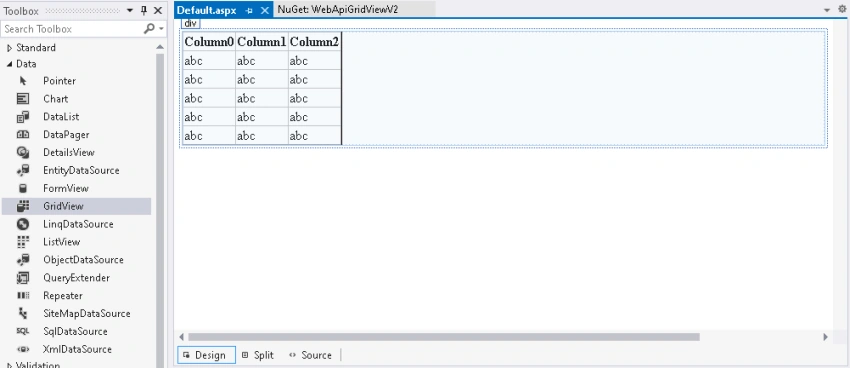Choose the XmlDataSource icon
Viewport: 850px width, 368px height.
point(23,349)
